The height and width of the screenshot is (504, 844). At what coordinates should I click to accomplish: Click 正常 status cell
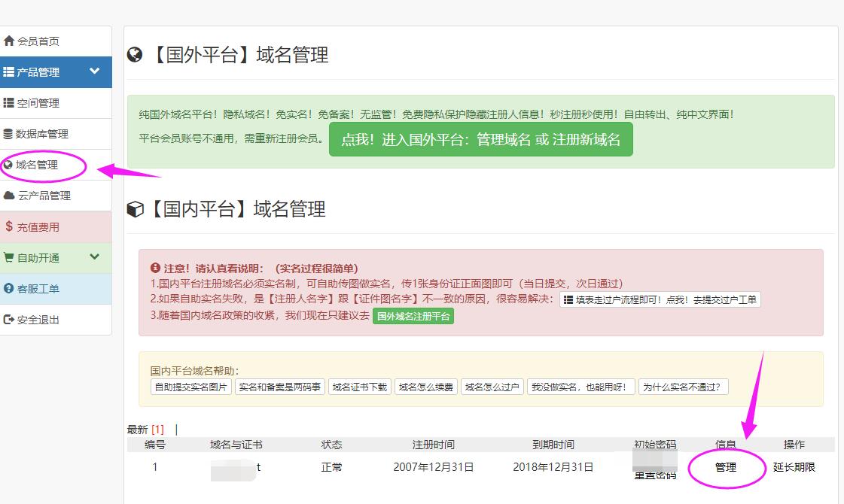point(331,467)
